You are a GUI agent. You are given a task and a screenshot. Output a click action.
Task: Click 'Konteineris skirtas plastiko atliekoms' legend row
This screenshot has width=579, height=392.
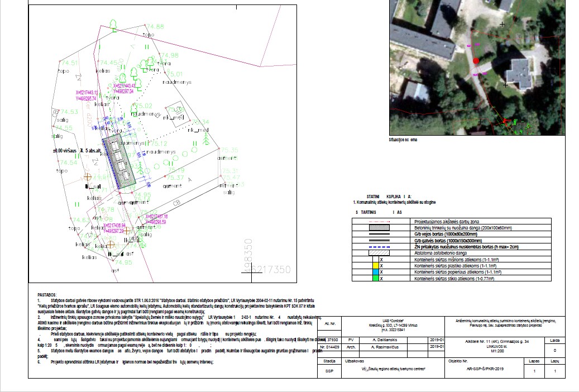click(x=452, y=266)
